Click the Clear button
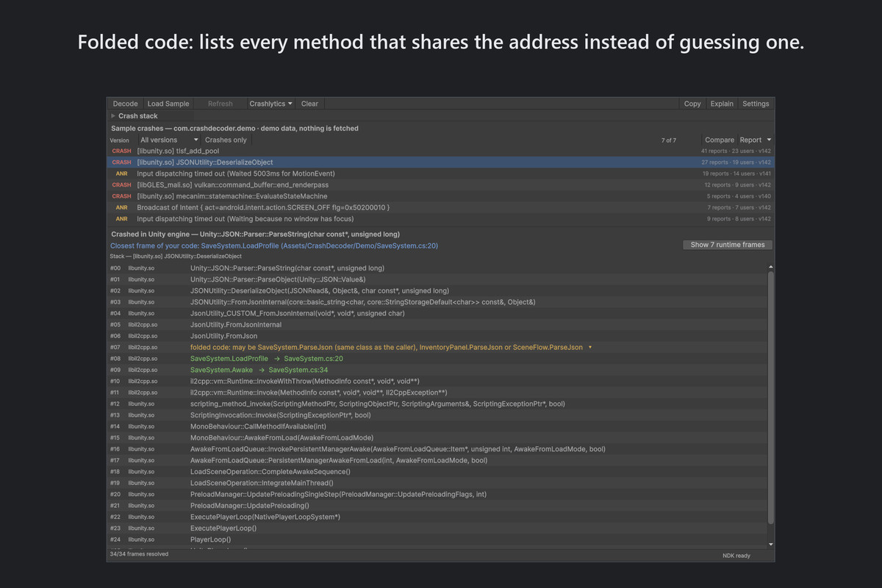 (x=309, y=104)
